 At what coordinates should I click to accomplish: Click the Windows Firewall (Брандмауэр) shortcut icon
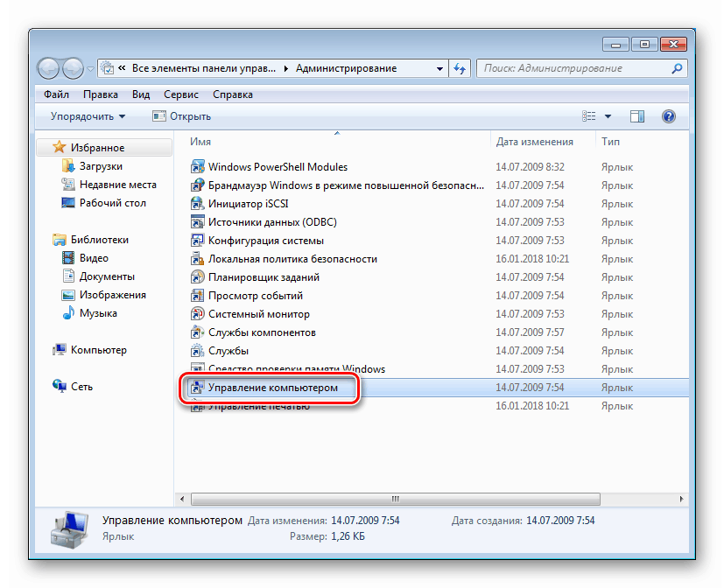coord(197,185)
